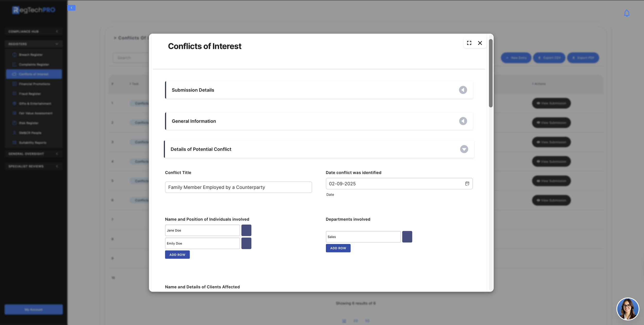Remove the Sales department row
This screenshot has height=325, width=644.
407,237
